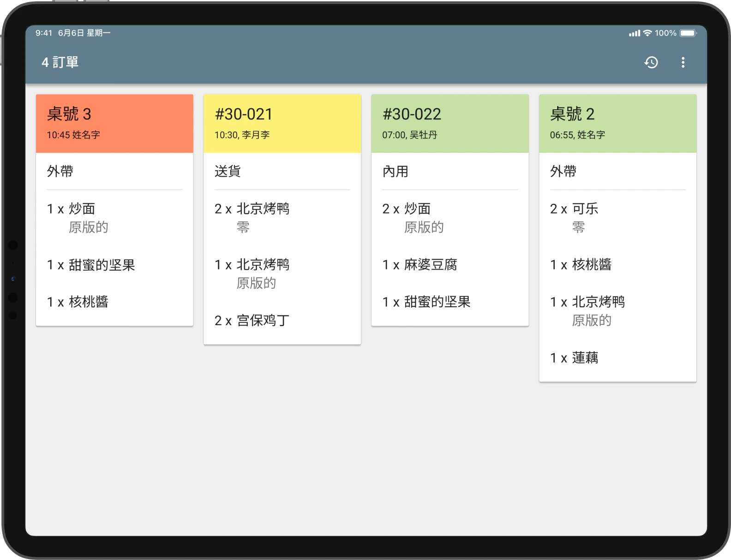The height and width of the screenshot is (560, 731).
Task: Tap 內用 label on #30-022 card
Action: tap(395, 171)
